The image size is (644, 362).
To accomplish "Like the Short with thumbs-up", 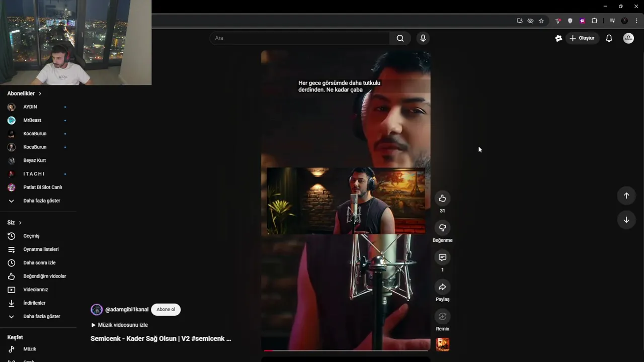I will pyautogui.click(x=442, y=198).
